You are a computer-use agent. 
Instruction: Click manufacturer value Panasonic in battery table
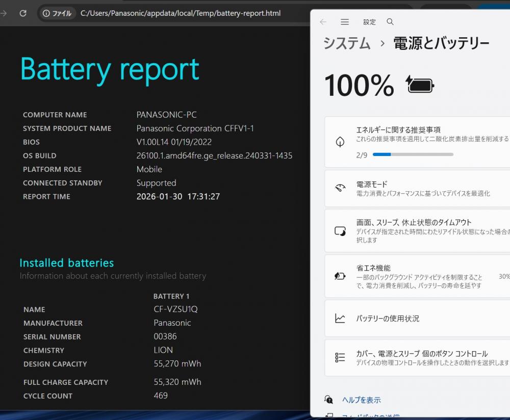coord(172,323)
